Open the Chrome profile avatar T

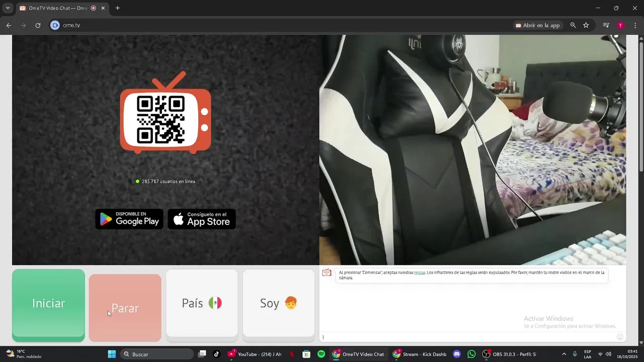[x=620, y=25]
